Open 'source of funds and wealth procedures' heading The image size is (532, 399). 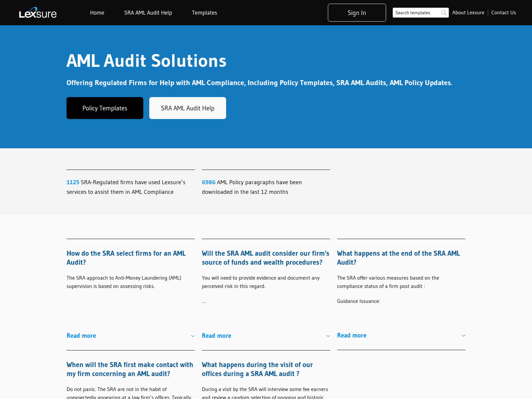(265, 258)
